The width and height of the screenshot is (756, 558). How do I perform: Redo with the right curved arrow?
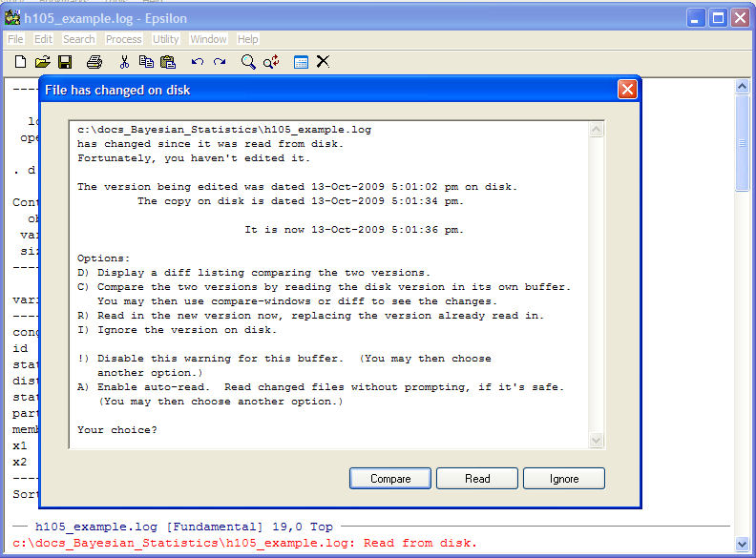(x=220, y=62)
